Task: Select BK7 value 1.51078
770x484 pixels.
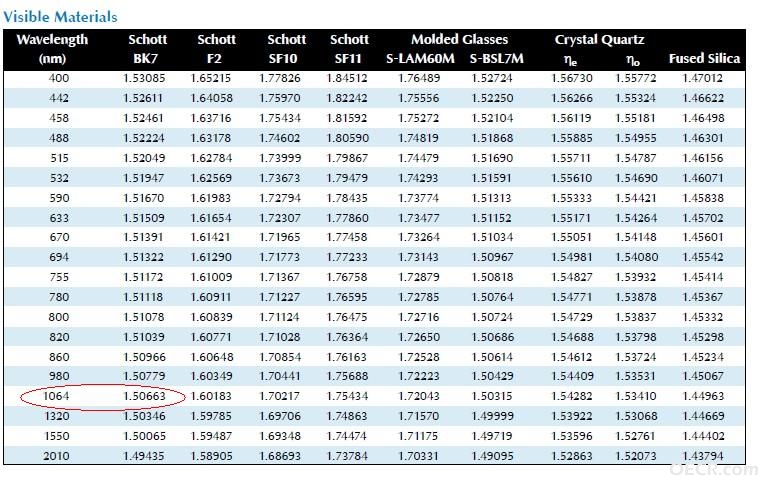Action: pyautogui.click(x=144, y=317)
